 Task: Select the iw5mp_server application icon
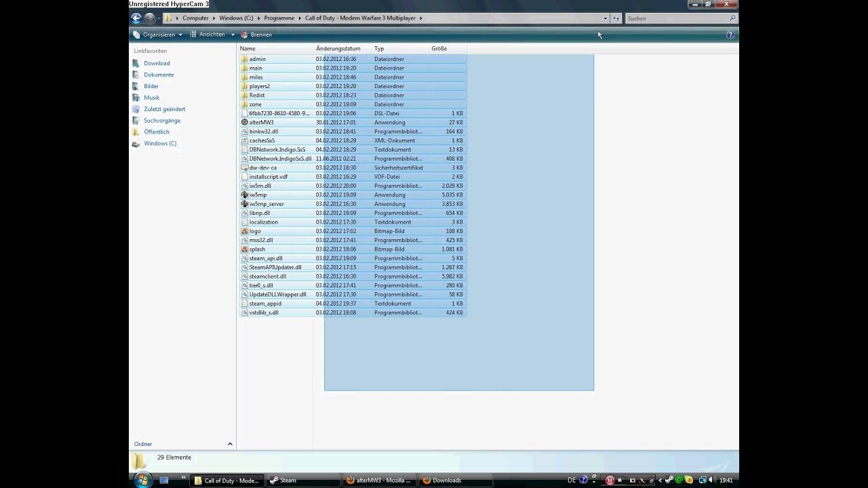click(x=245, y=204)
